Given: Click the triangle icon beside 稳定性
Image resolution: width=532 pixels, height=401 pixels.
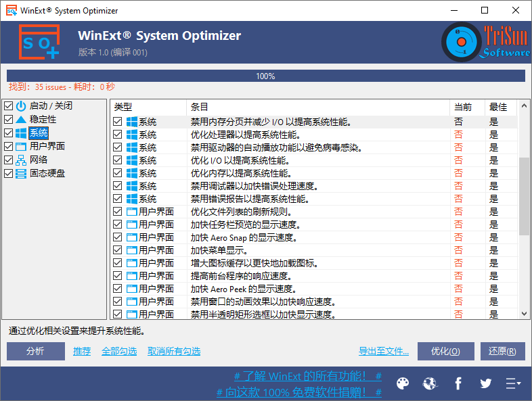Looking at the screenshot, I should tap(21, 119).
